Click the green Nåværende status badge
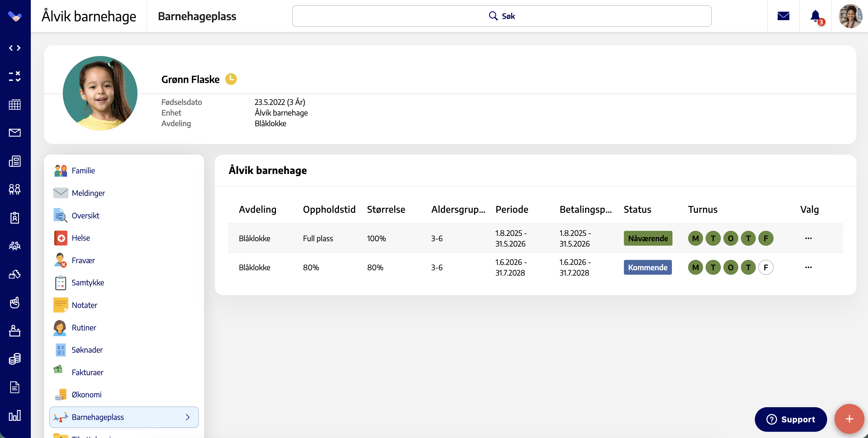Viewport: 868px width, 438px height. [x=648, y=238]
